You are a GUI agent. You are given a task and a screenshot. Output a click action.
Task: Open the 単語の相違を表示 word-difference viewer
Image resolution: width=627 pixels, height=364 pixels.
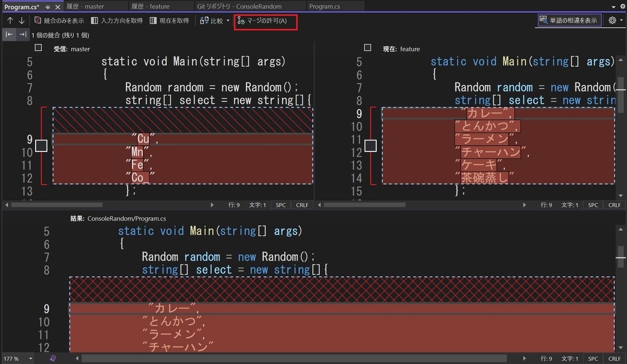pos(569,19)
